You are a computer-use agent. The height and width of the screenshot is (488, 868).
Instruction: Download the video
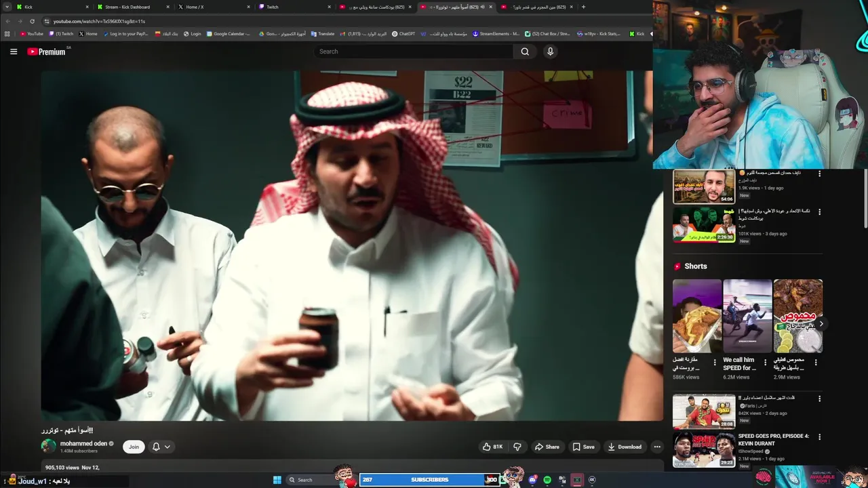point(625,447)
